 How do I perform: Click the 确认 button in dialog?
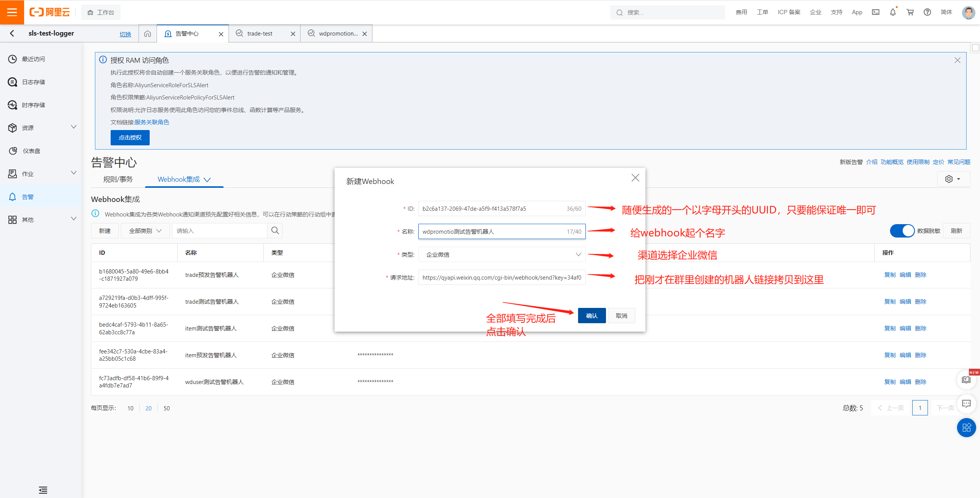coord(591,316)
